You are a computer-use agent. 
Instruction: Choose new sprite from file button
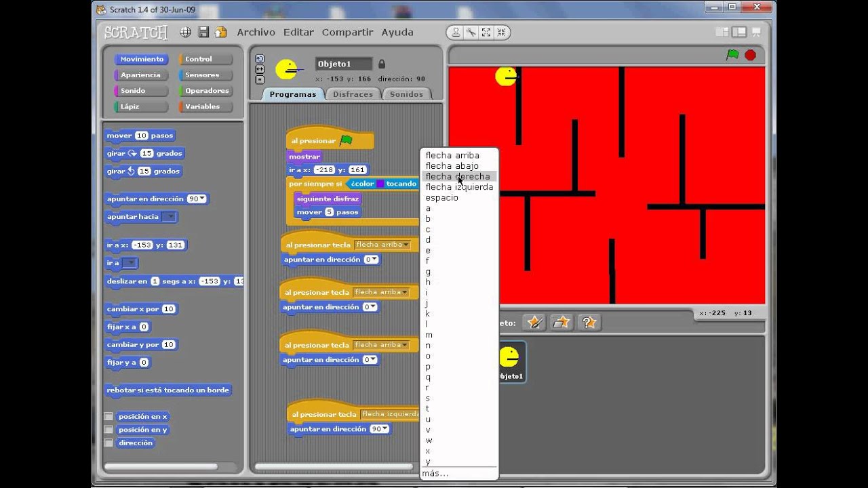click(x=561, y=323)
